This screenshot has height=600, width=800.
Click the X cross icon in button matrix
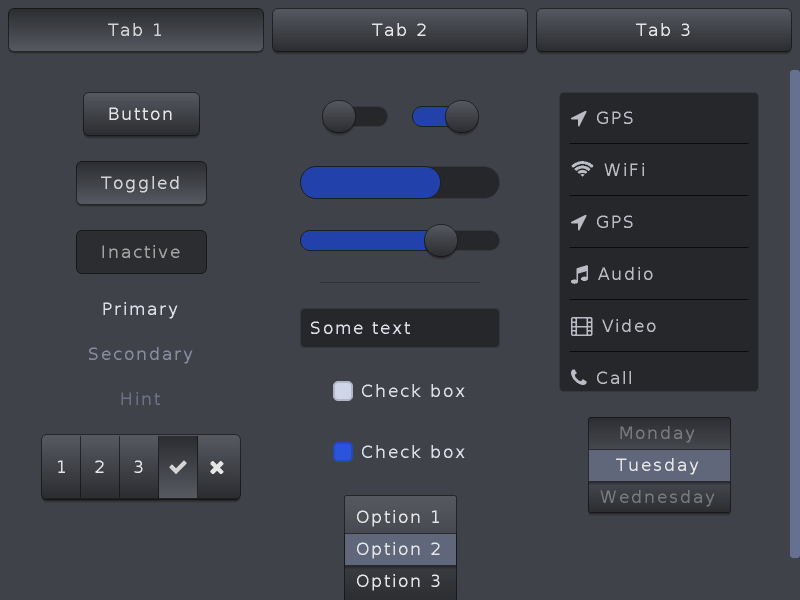[x=217, y=467]
